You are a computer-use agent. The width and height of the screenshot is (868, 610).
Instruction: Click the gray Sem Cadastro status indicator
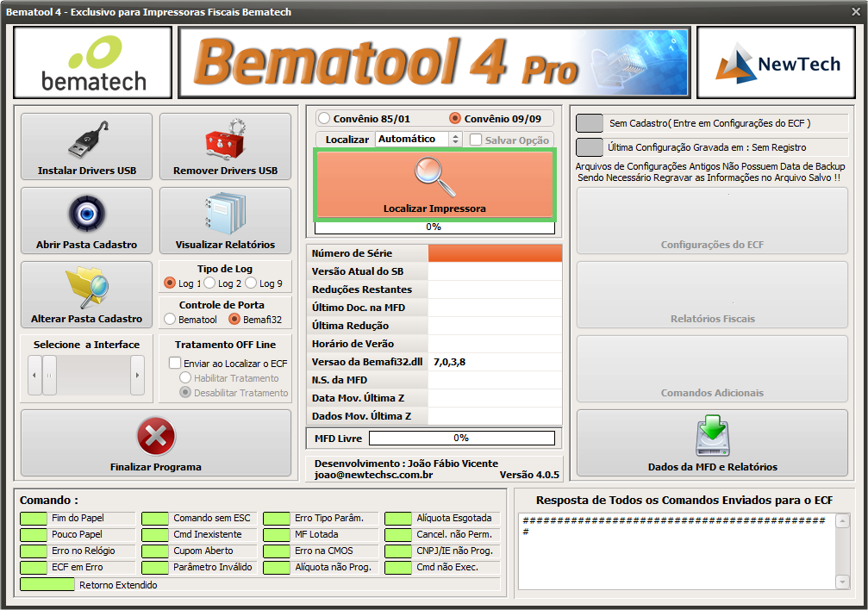[590, 123]
